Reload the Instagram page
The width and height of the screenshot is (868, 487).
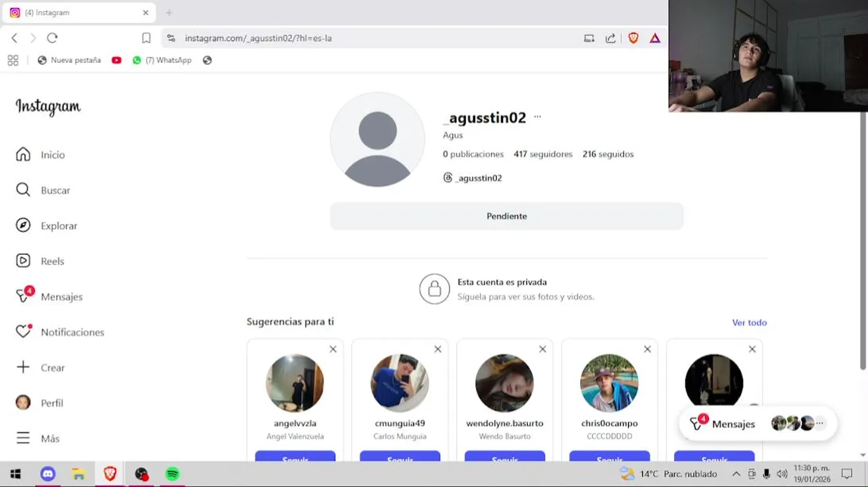click(52, 38)
